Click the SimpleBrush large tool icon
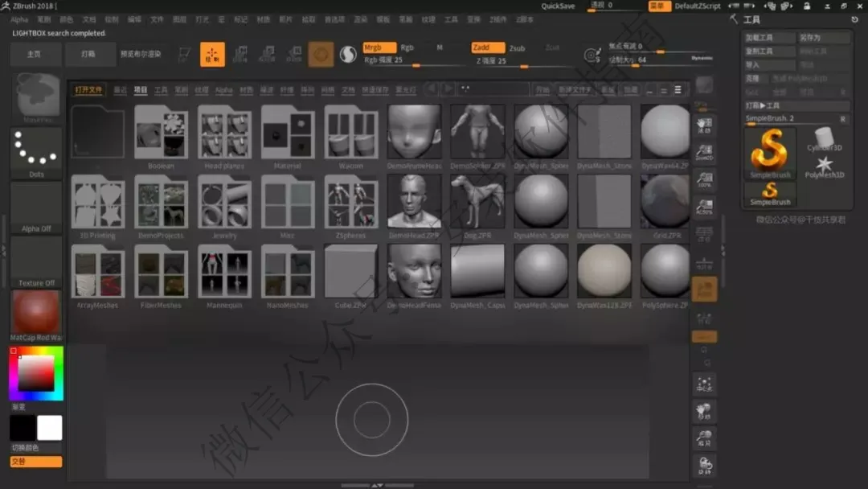 769,154
